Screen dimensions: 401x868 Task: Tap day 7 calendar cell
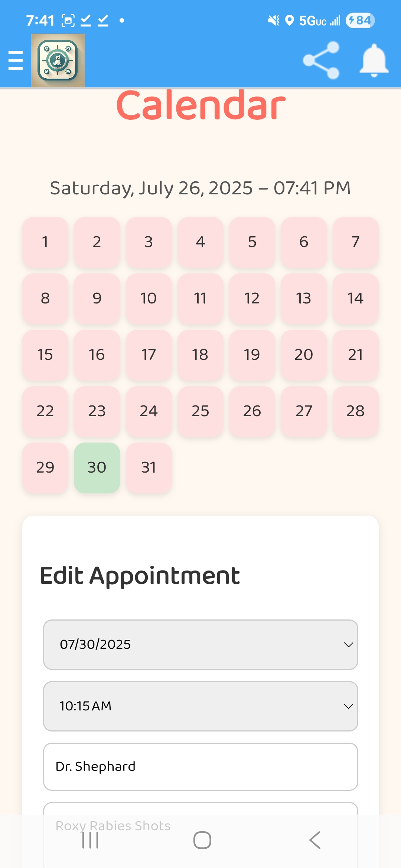355,242
